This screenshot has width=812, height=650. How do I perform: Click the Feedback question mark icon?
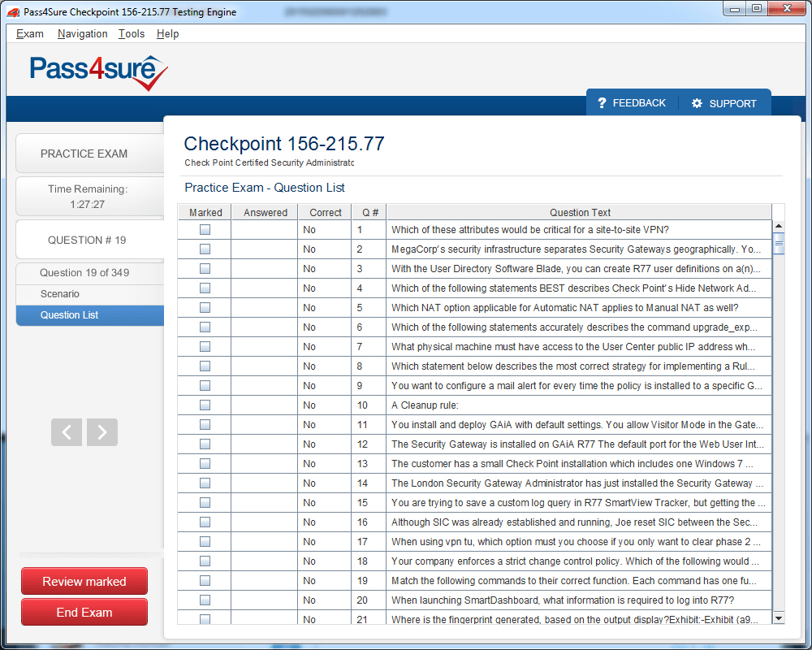click(602, 103)
